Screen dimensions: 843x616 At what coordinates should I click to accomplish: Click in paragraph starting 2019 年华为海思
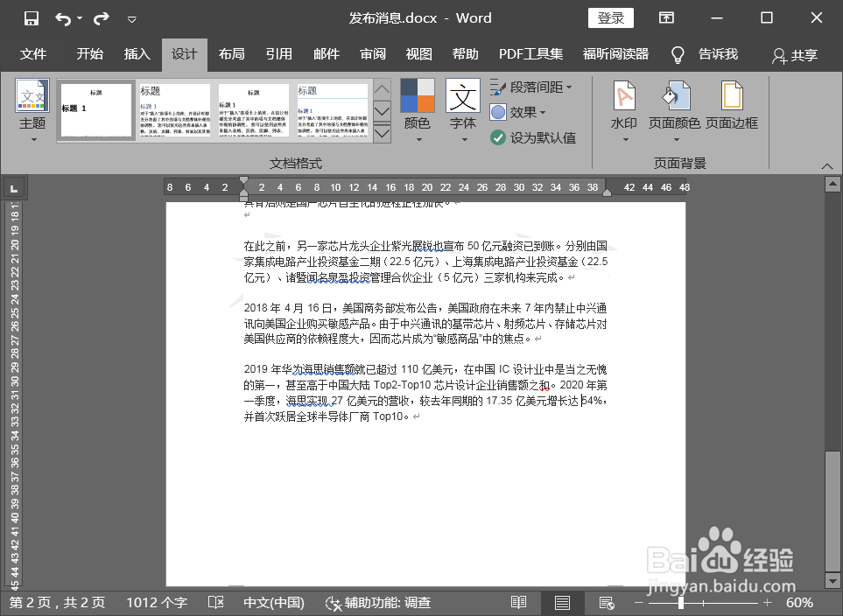click(425, 392)
